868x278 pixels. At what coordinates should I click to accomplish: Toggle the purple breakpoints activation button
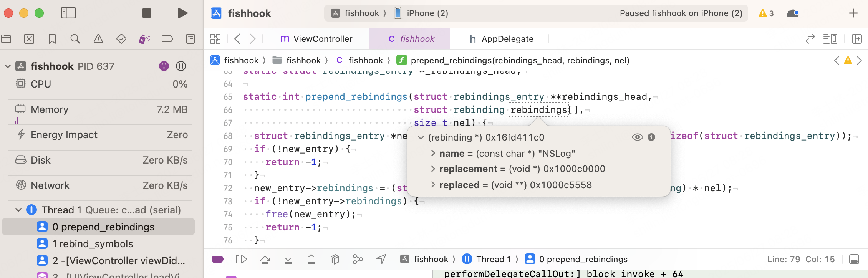pyautogui.click(x=218, y=259)
